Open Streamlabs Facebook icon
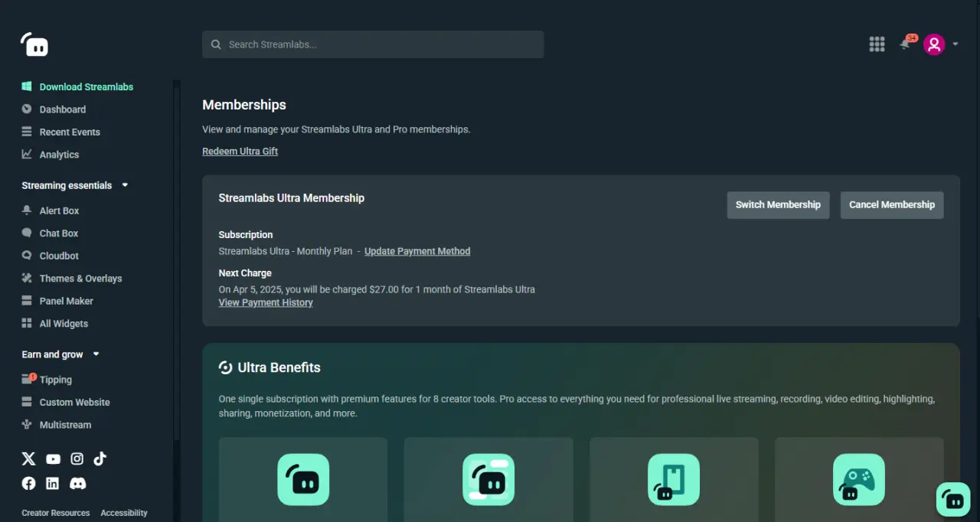 [x=28, y=483]
